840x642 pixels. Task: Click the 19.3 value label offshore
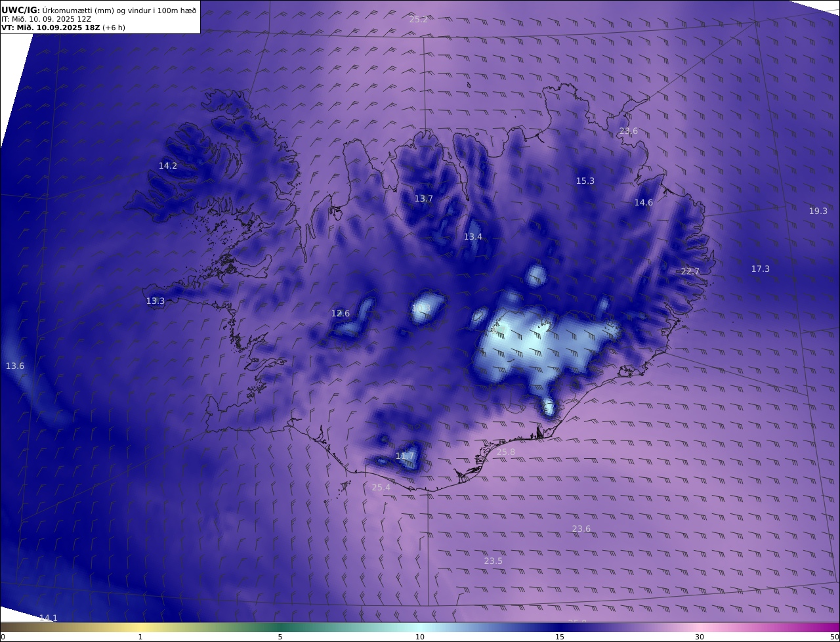(x=818, y=211)
